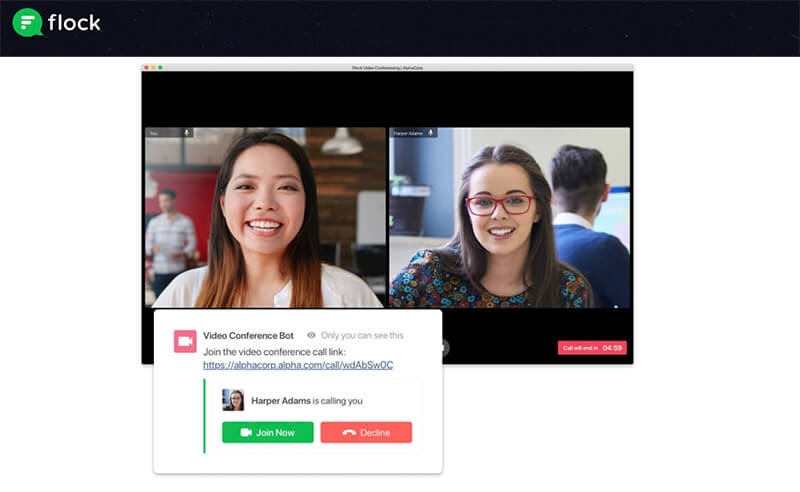Click the 'Only you can see this' text
Viewport: 800px width, 492px height.
coord(362,335)
